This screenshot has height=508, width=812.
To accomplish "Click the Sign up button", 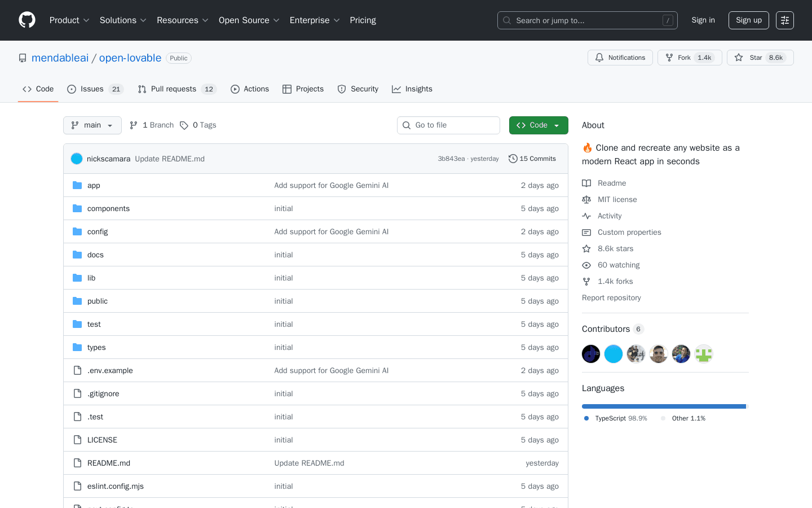I will pyautogui.click(x=749, y=20).
